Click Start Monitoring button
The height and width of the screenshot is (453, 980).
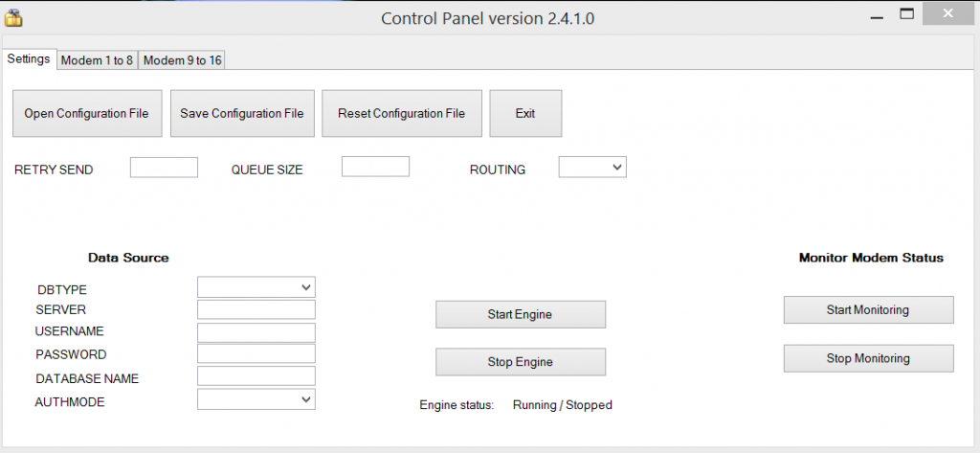tap(868, 310)
